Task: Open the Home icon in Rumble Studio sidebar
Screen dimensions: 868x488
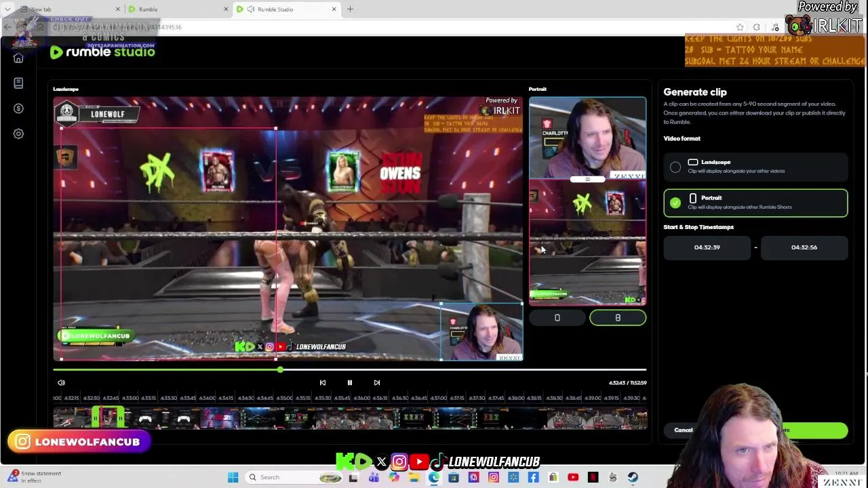Action: click(x=18, y=58)
